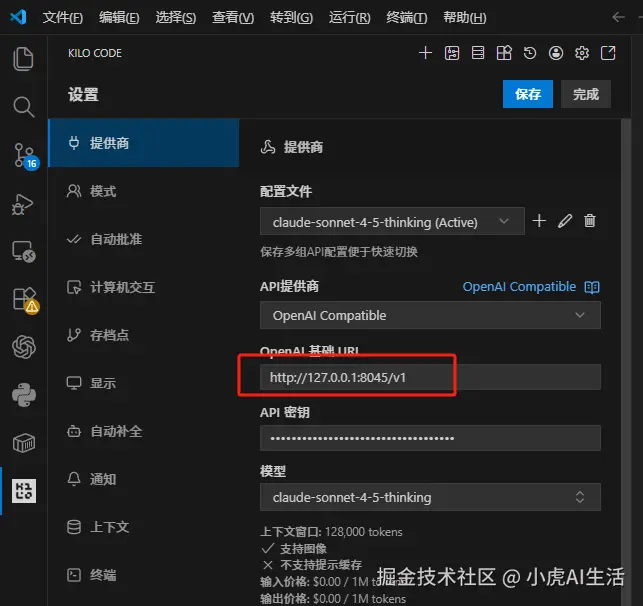Expand the 配置文件 profile dropdown

(x=392, y=221)
